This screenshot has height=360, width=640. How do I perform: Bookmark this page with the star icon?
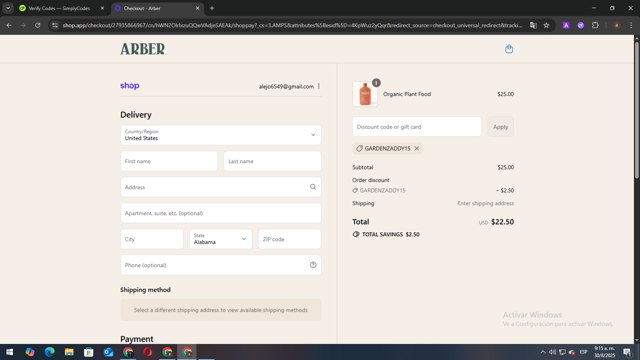tap(546, 25)
